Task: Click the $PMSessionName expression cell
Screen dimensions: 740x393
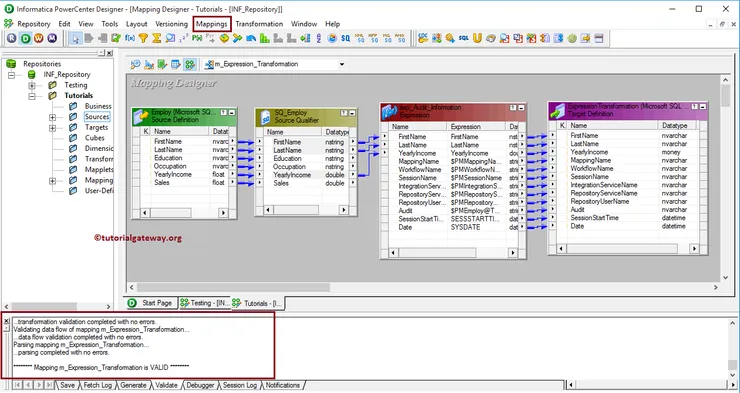Action: [476, 178]
